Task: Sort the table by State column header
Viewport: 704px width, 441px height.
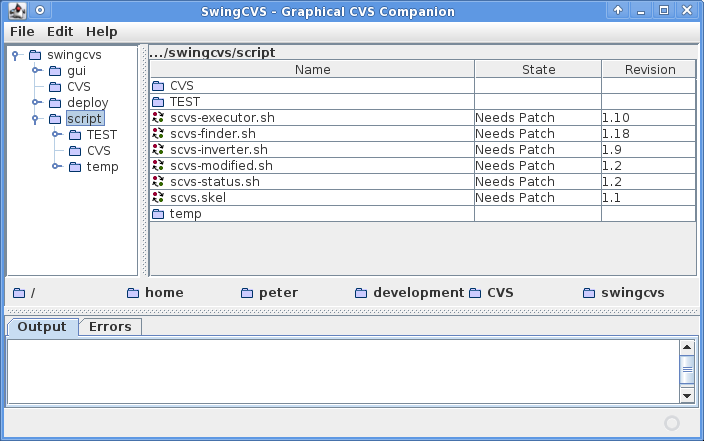Action: 538,70
